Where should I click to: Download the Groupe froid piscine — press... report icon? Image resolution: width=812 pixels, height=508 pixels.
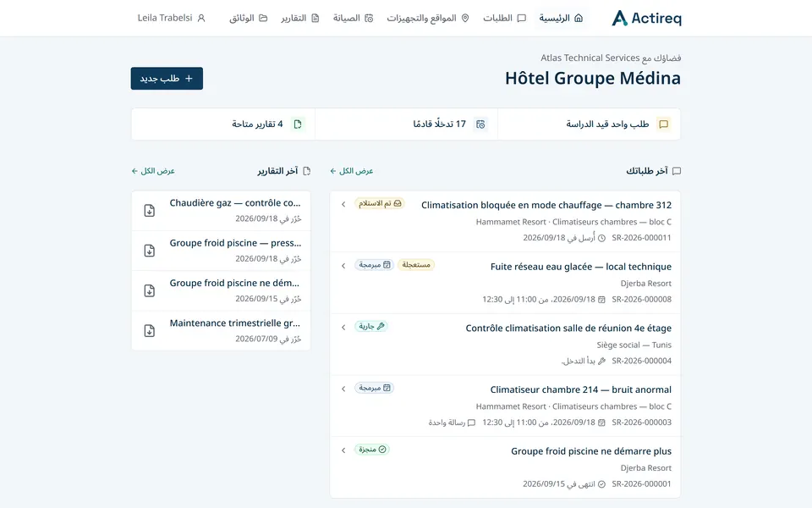tap(149, 251)
